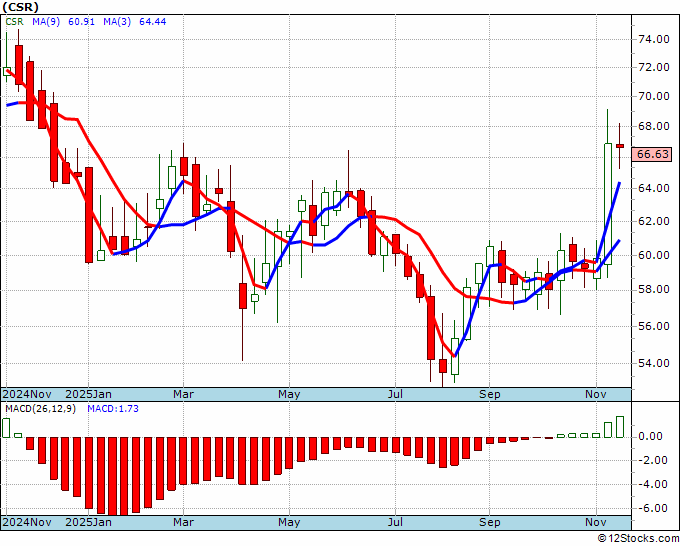This screenshot has width=680, height=546.
Task: Click the long red candle at 2025Jan
Action: pos(89,215)
